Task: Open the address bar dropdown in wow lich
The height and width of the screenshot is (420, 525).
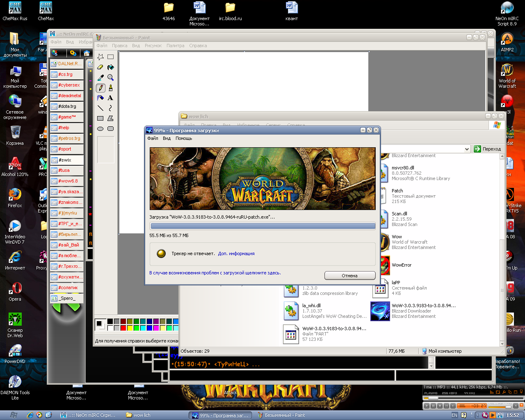Action: [467, 149]
